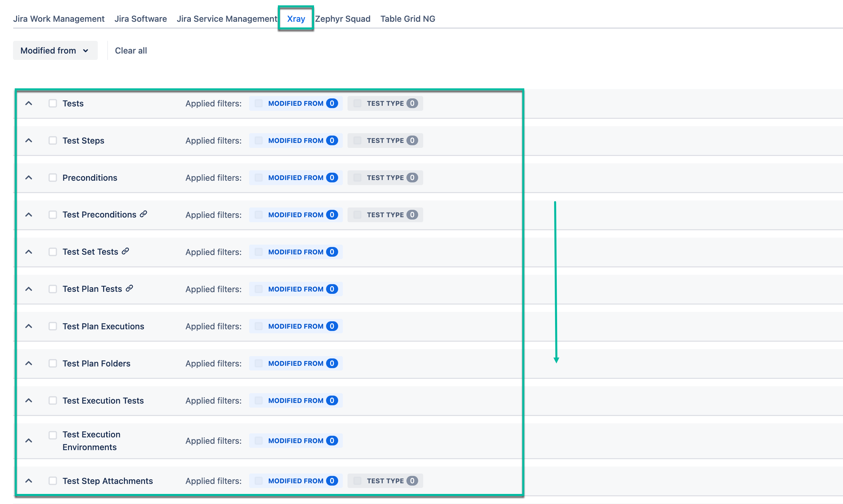Tick the Test Execution Environments checkbox

pos(53,435)
